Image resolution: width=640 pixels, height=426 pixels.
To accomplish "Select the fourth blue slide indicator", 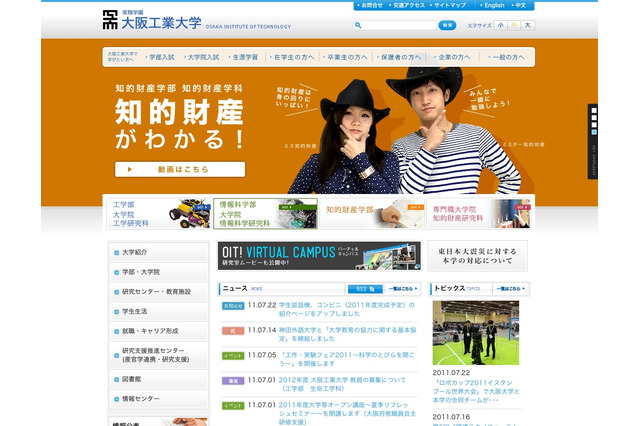I will tap(594, 132).
